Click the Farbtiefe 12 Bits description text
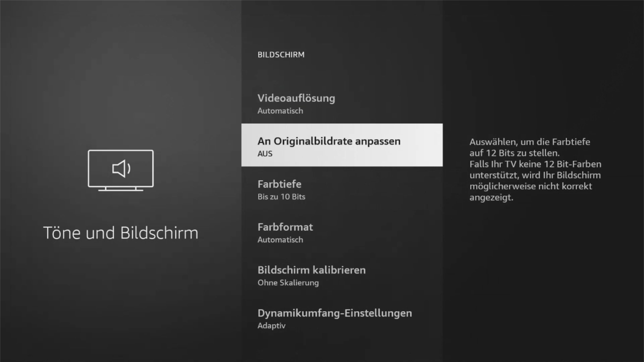 pyautogui.click(x=530, y=147)
